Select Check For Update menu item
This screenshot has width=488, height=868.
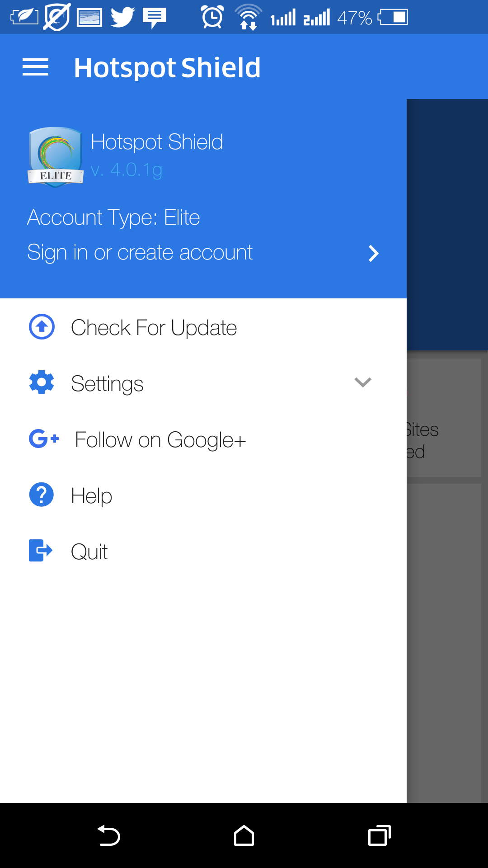tap(203, 327)
